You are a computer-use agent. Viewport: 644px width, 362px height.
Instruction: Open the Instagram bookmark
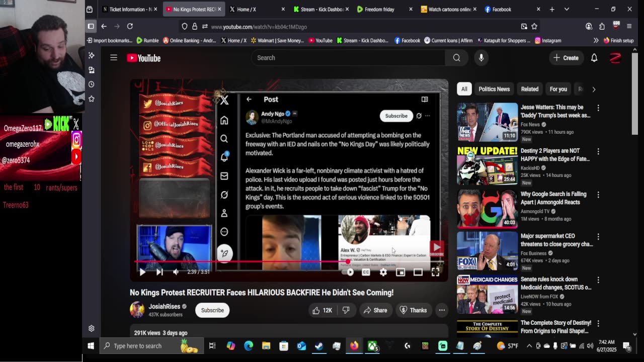pyautogui.click(x=548, y=40)
